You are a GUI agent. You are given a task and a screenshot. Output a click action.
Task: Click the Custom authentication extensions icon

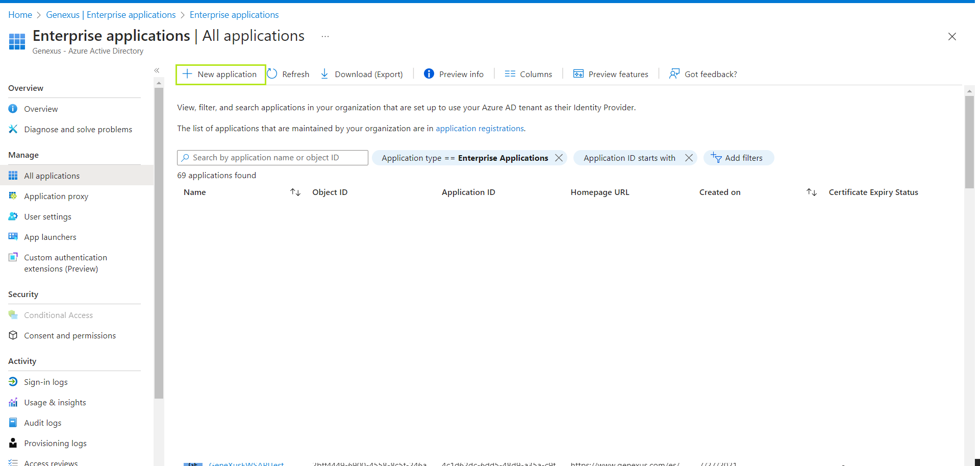13,257
